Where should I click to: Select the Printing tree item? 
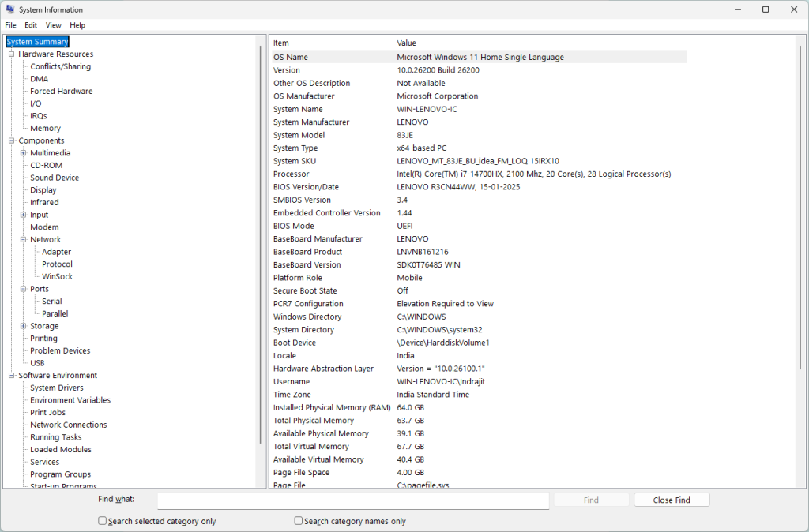pyautogui.click(x=44, y=339)
